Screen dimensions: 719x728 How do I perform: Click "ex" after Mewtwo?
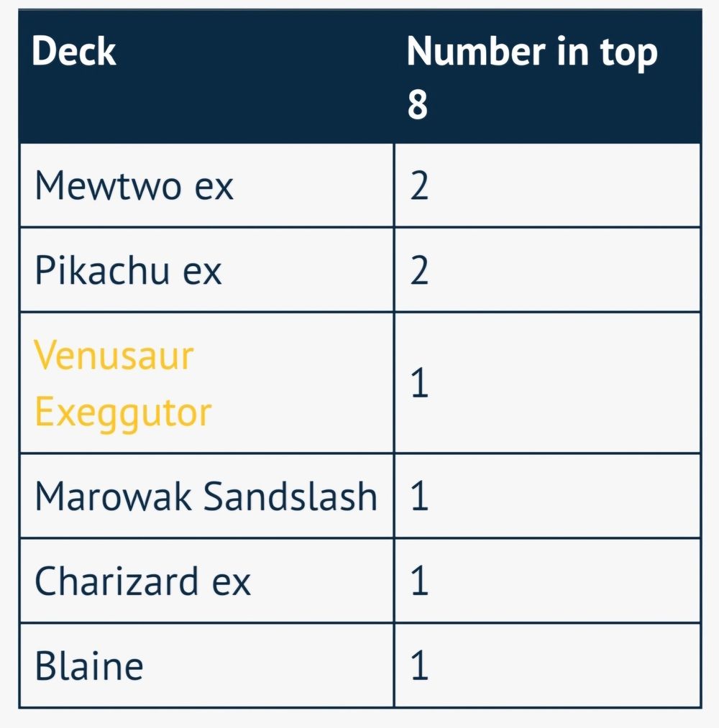[214, 186]
